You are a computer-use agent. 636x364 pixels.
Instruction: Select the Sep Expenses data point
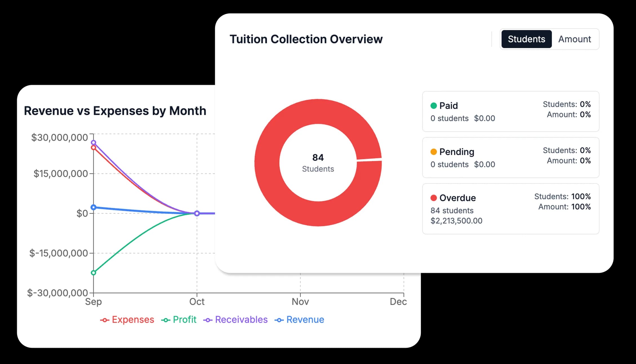click(x=94, y=148)
